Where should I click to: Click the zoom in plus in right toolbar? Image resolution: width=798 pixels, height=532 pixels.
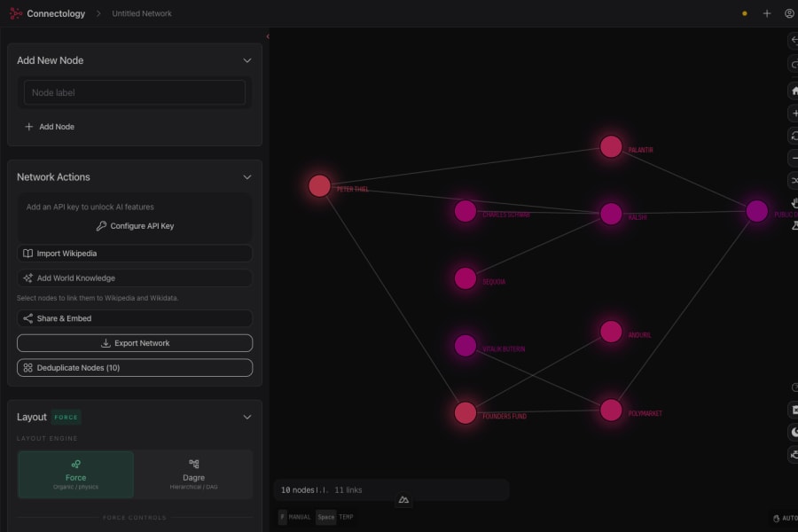[794, 113]
